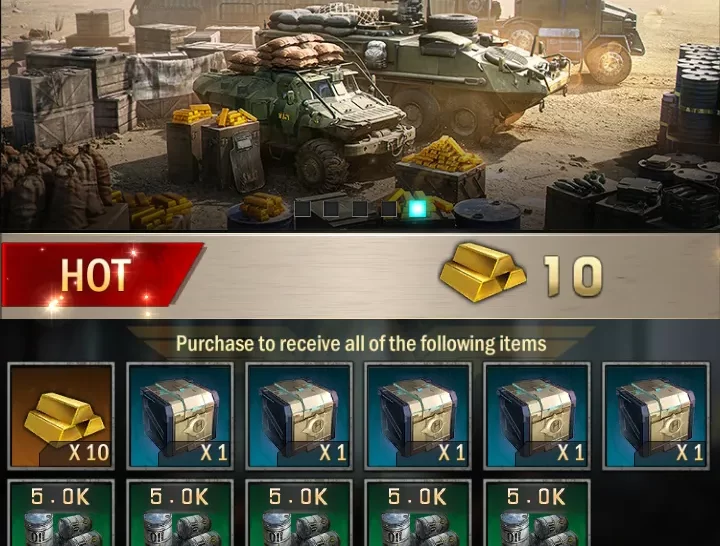Tap the last supply chest X 1 item
The width and height of the screenshot is (720, 546).
[x=655, y=417]
